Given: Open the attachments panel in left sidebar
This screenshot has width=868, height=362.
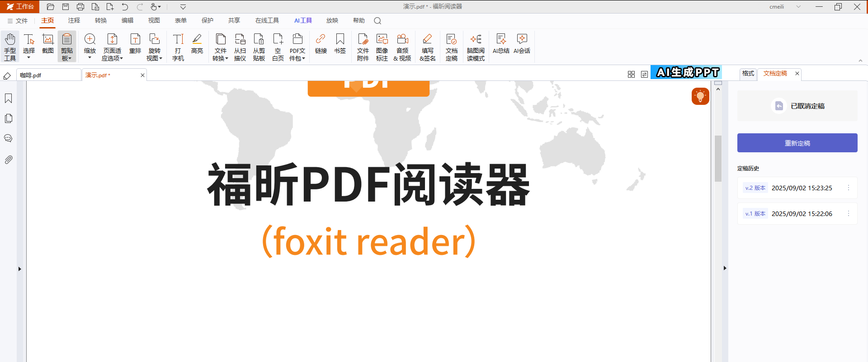Looking at the screenshot, I should pos(8,160).
